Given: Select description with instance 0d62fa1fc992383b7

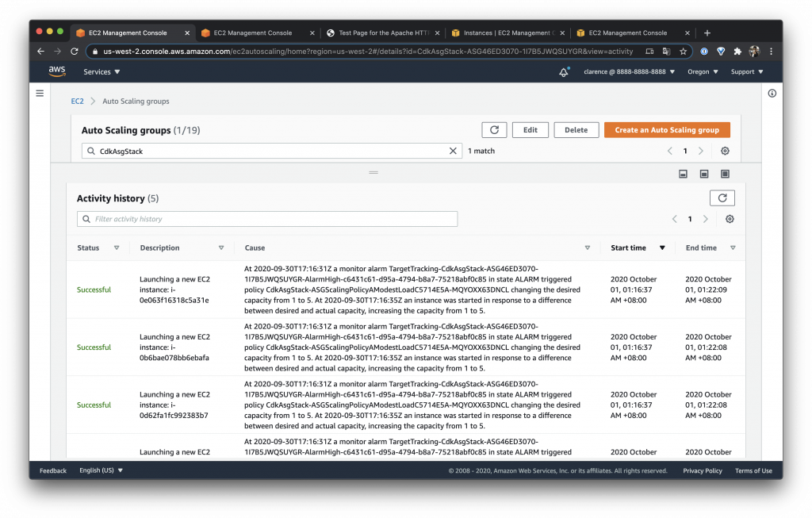Looking at the screenshot, I should (175, 405).
